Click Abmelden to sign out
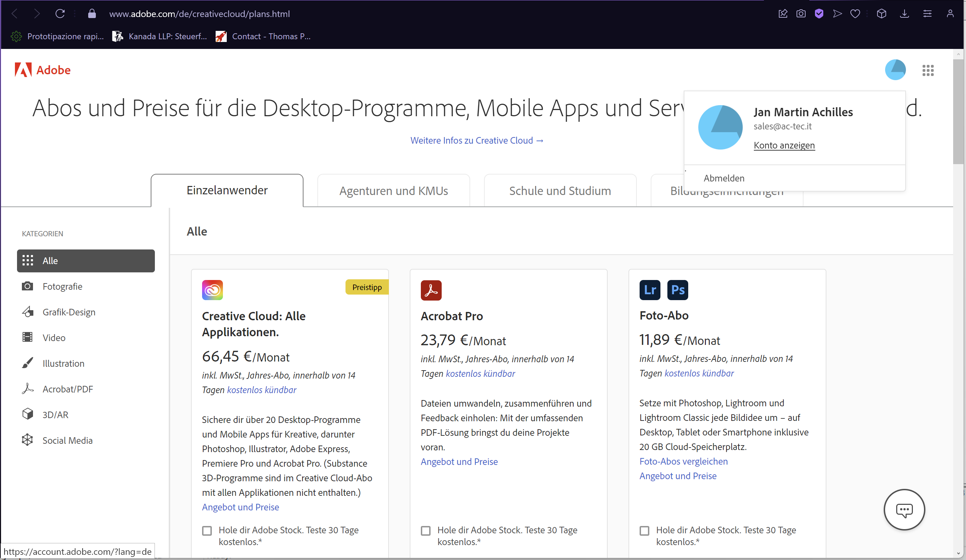 pos(724,178)
